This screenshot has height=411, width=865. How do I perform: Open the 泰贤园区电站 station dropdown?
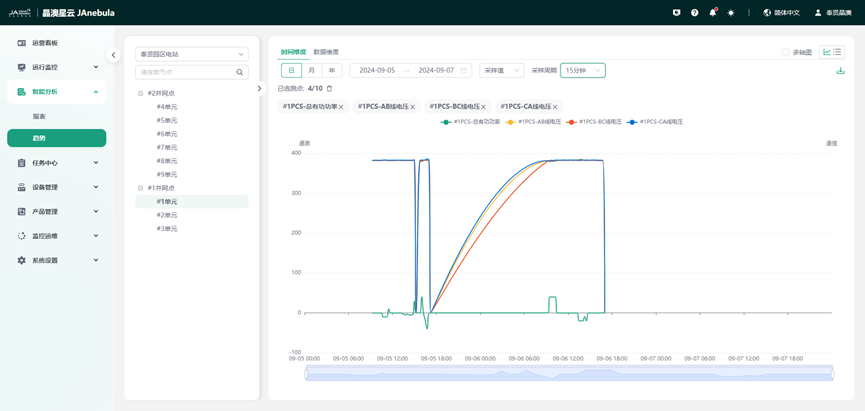[x=191, y=54]
